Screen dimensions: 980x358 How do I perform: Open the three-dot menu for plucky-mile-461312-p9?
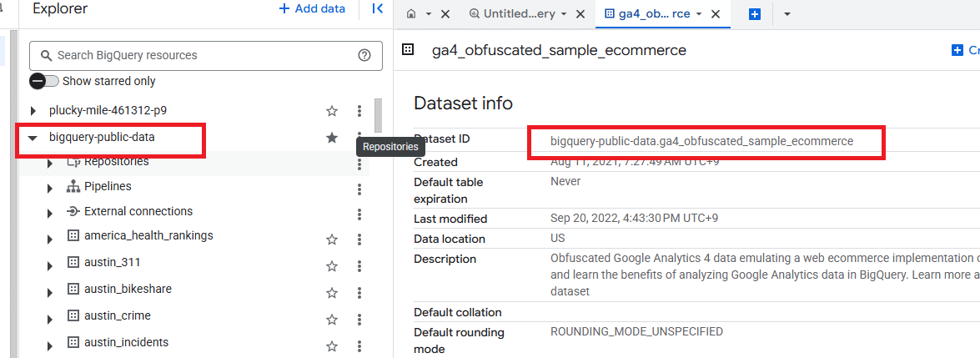359,111
